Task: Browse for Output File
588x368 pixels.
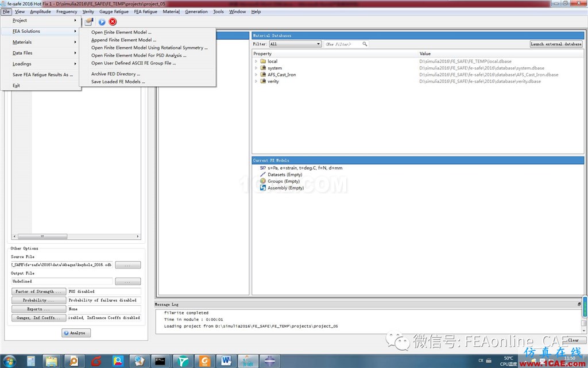Action: pos(128,281)
